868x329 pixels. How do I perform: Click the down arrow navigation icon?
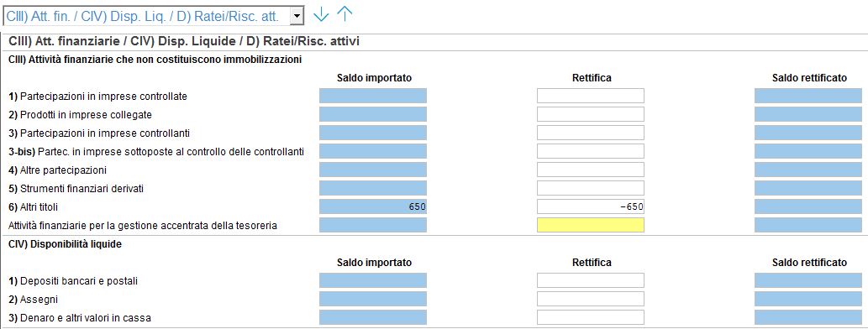point(321,15)
